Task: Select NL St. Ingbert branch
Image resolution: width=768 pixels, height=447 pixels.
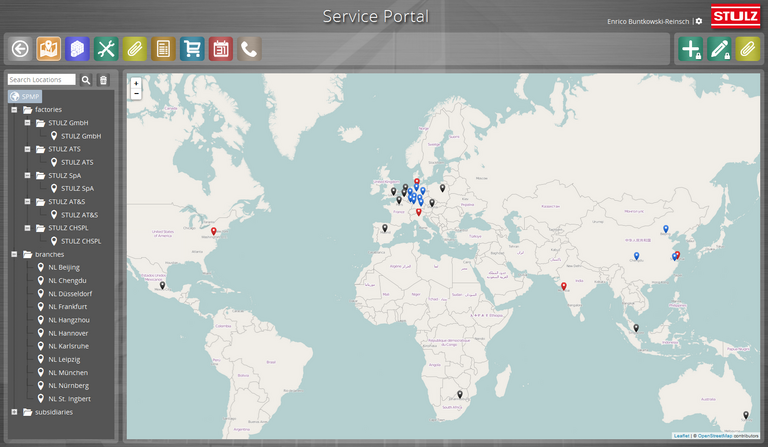Action: (x=64, y=399)
